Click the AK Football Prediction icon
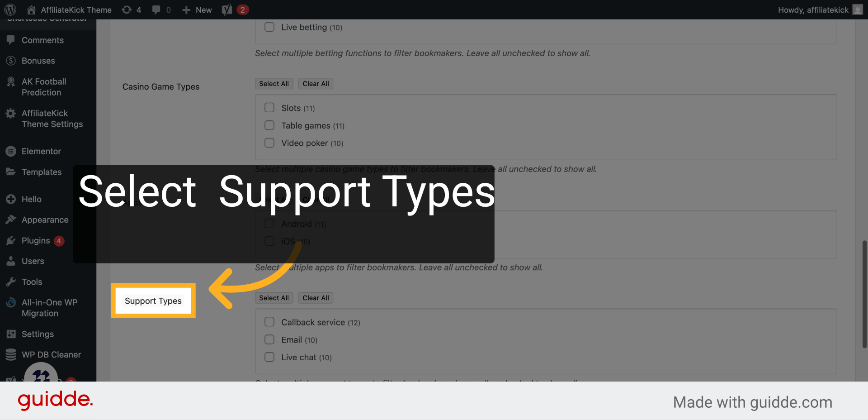 point(11,82)
